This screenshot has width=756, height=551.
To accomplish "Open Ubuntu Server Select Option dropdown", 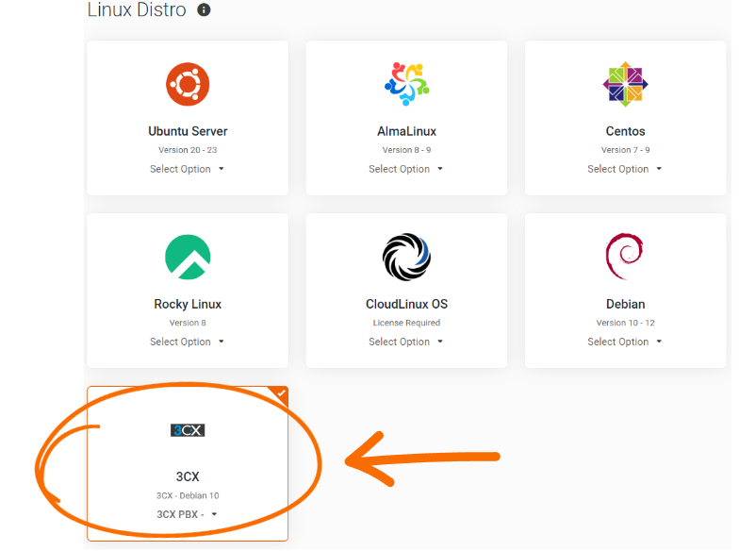I will point(187,169).
